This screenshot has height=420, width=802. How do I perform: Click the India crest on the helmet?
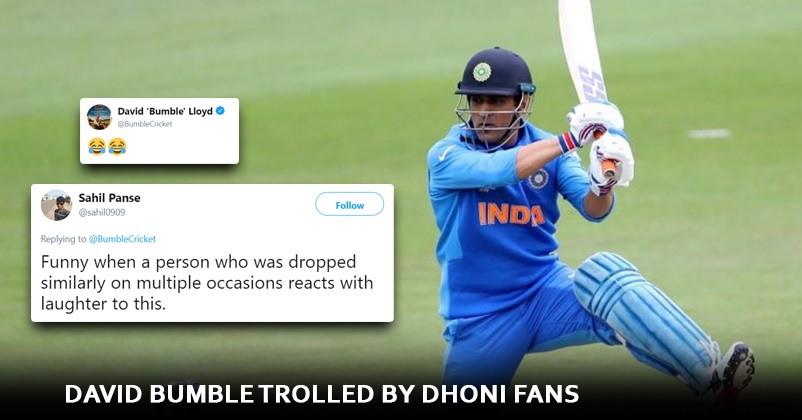481,72
